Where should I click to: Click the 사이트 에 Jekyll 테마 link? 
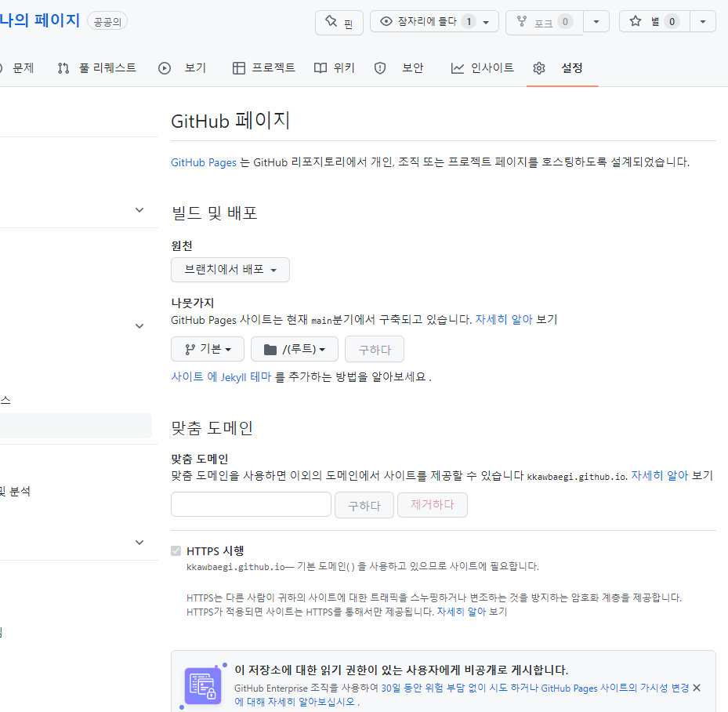(x=221, y=376)
